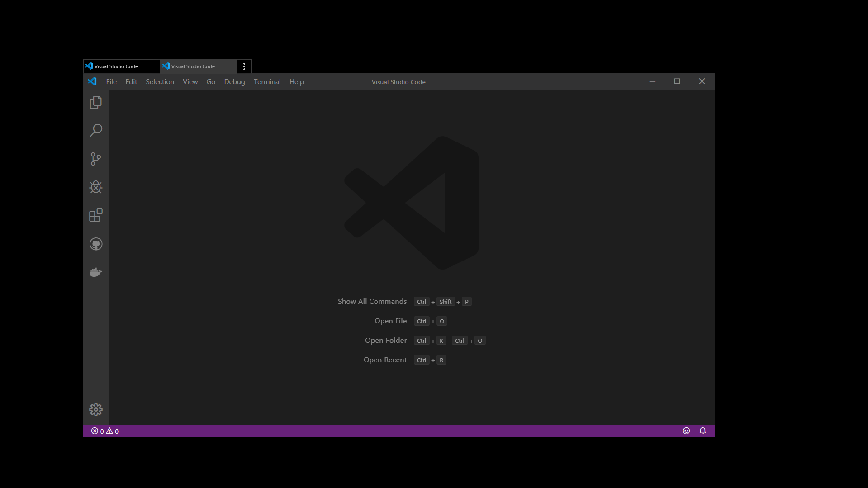Image resolution: width=868 pixels, height=488 pixels.
Task: Click the VS Code logo in title bar
Action: [92, 81]
